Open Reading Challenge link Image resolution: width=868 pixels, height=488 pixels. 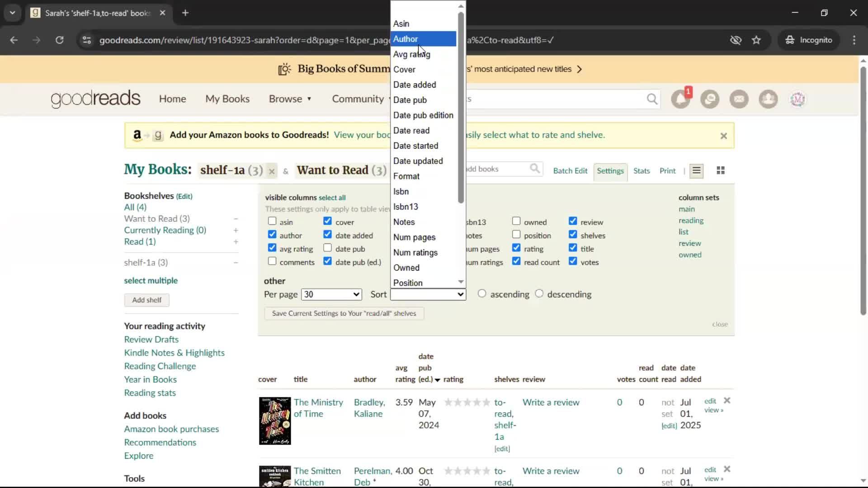click(160, 366)
